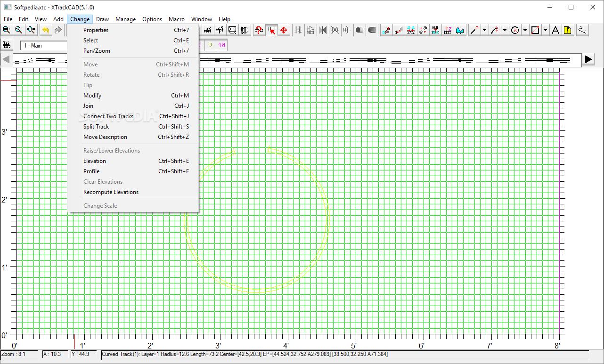604x364 pixels.
Task: Select the circle draw tool
Action: tap(515, 30)
